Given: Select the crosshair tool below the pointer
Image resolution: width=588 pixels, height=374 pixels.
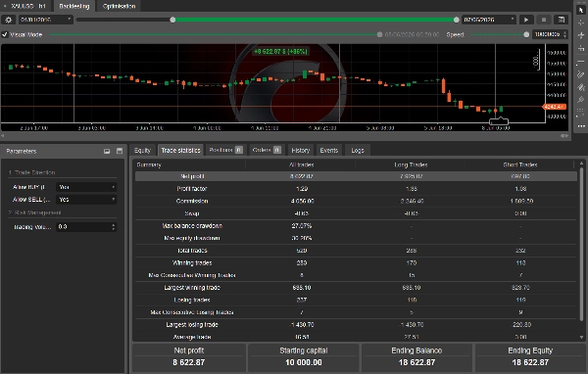Looking at the screenshot, I should tap(581, 23).
